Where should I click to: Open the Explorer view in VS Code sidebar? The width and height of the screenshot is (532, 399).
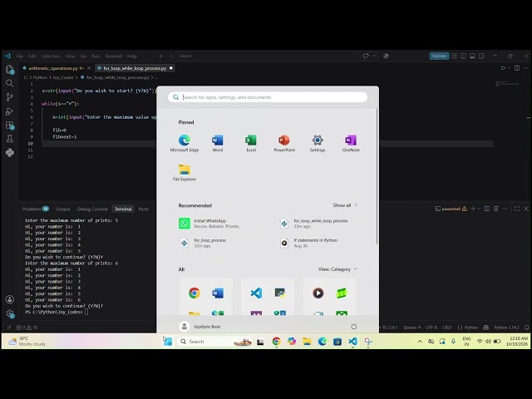point(9,70)
